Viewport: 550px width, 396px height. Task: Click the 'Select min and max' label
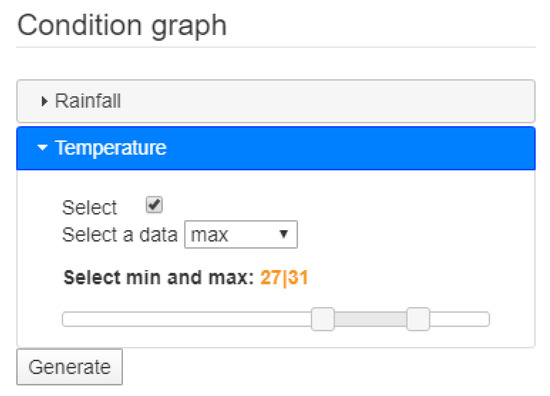pos(159,278)
